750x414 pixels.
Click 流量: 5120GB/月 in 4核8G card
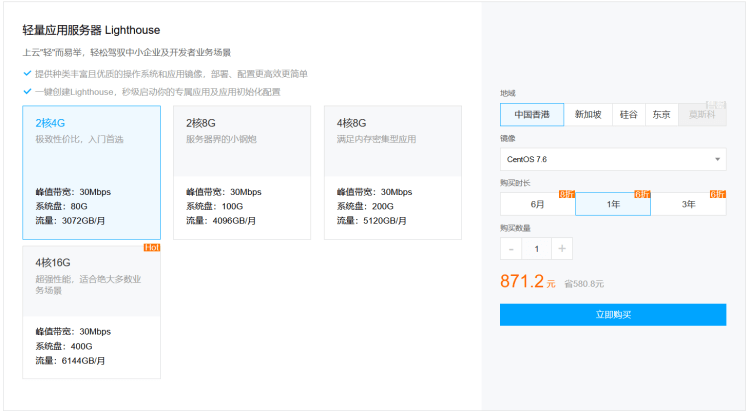pyautogui.click(x=372, y=221)
